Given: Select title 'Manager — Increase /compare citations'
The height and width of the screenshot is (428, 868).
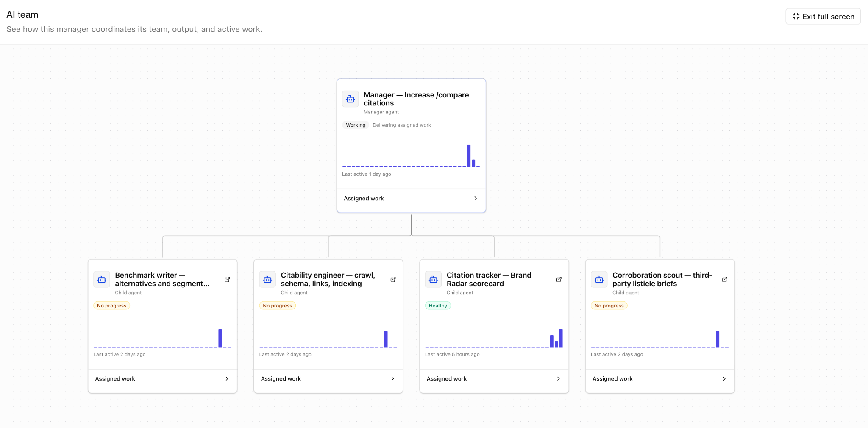Looking at the screenshot, I should click(x=416, y=99).
